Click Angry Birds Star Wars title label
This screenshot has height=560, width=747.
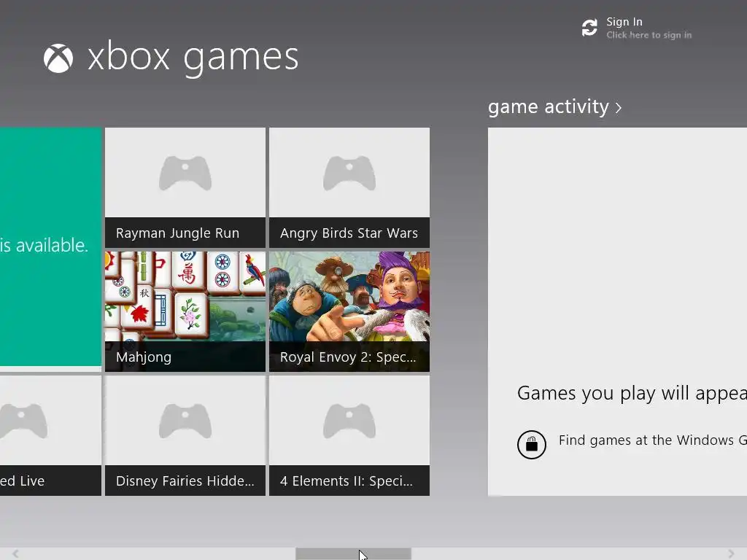coord(349,233)
